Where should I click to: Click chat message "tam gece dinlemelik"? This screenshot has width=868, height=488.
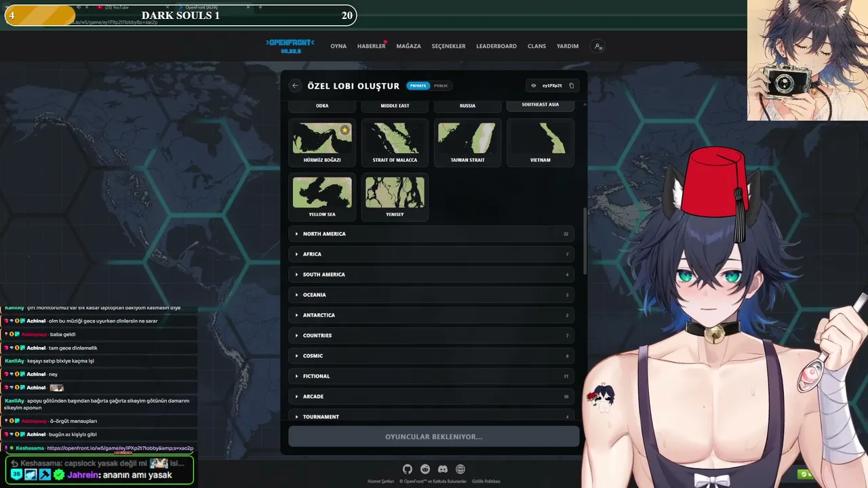(73, 348)
